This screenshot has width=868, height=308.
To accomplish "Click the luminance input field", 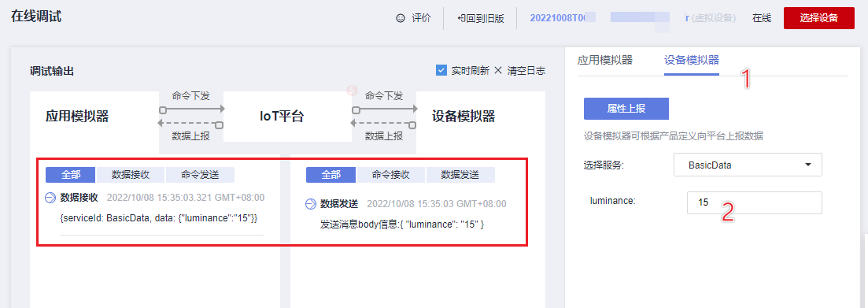I will point(755,202).
